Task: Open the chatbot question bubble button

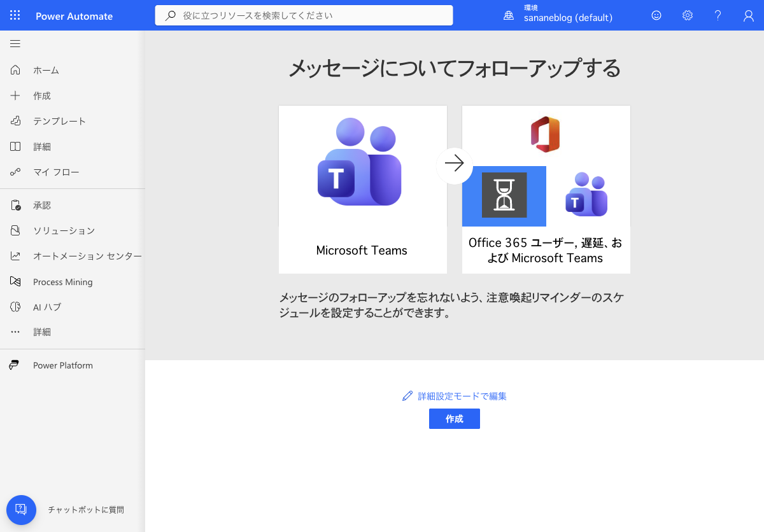Action: (21, 510)
